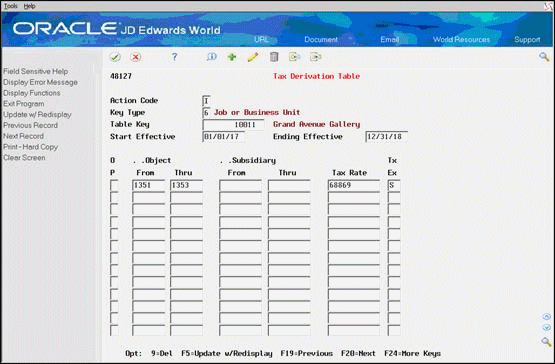Click the trash can delete icon
Screen dimensions: 555x364
(x=274, y=57)
